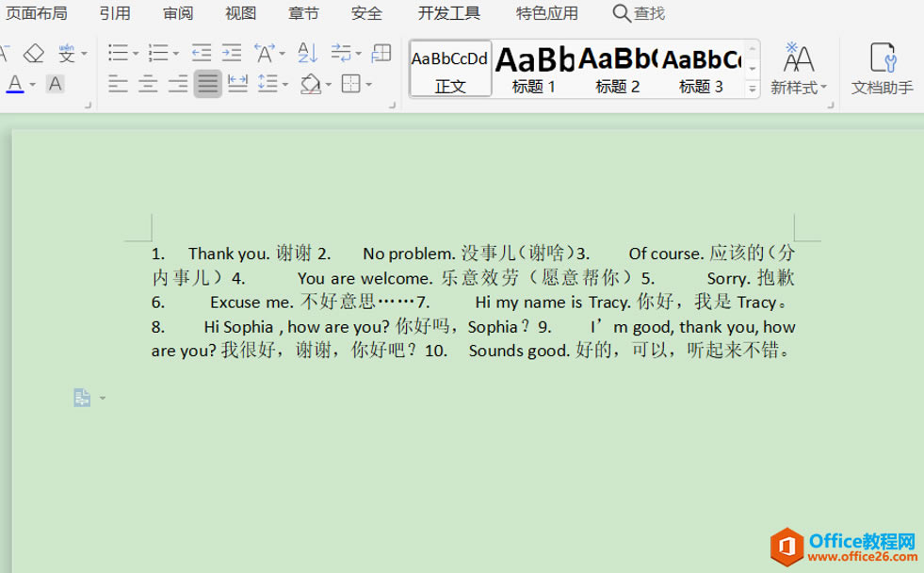Toggle align left
Screen dimensions: 924x573
coord(118,84)
